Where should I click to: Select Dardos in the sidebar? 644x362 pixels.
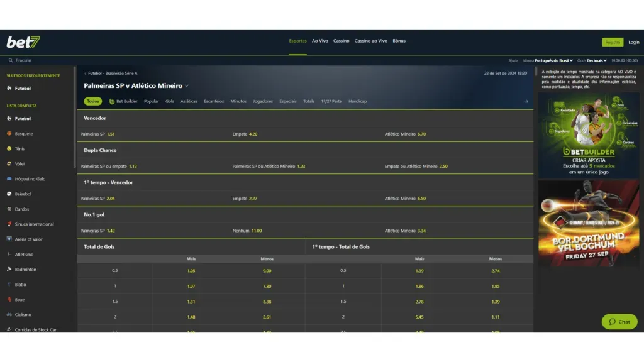22,209
